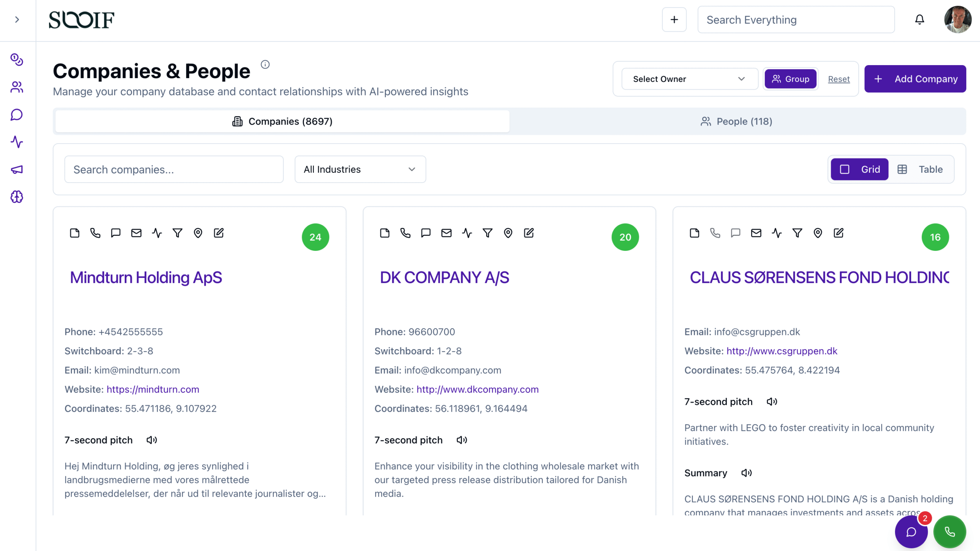Expand the sidebar with the chevron arrow
980x551 pixels.
[x=17, y=20]
